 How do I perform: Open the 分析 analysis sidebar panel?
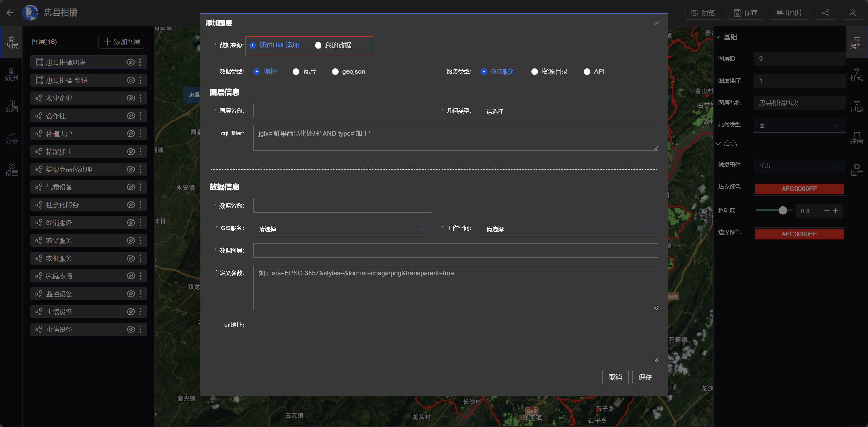(12, 138)
